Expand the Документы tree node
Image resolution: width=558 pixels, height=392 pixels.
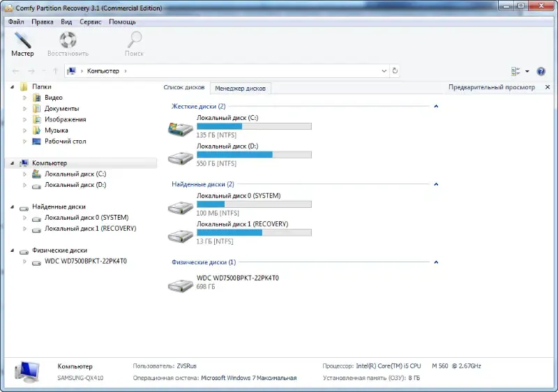point(24,109)
